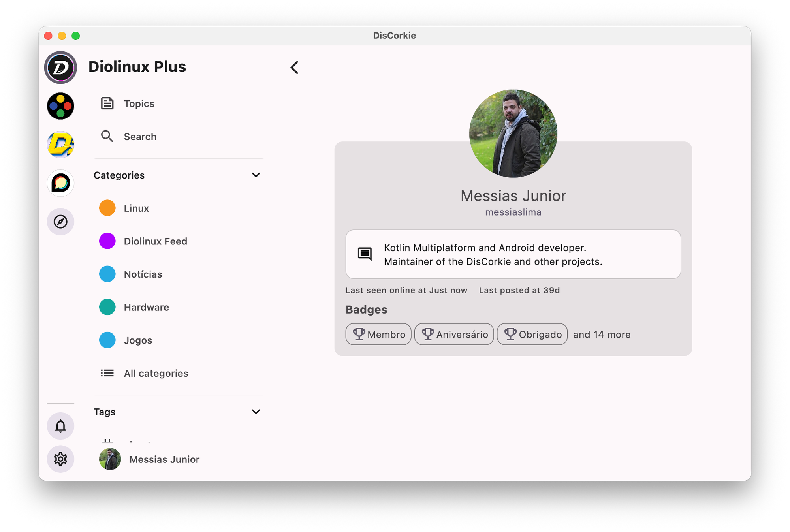Open Search in the sidebar
The width and height of the screenshot is (790, 532).
pos(140,137)
